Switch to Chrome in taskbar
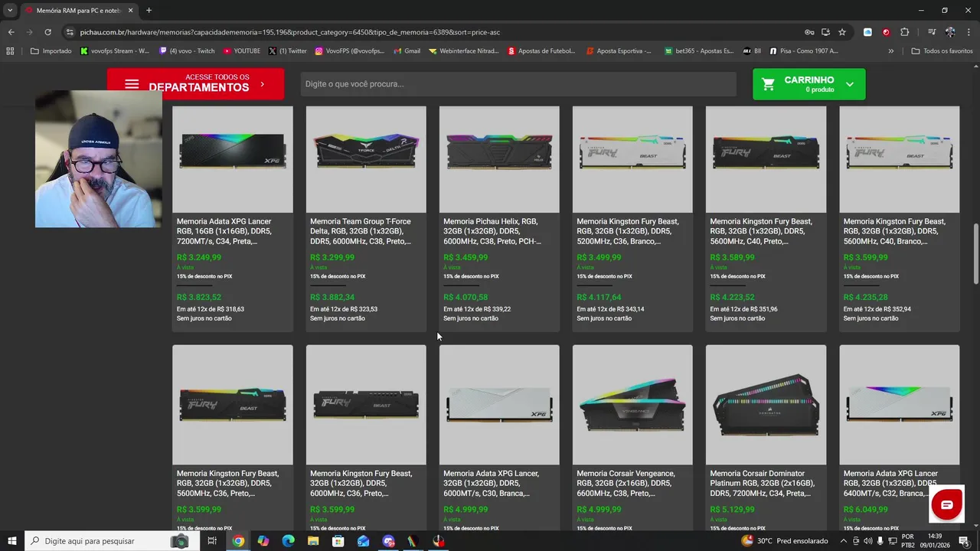 [238, 541]
